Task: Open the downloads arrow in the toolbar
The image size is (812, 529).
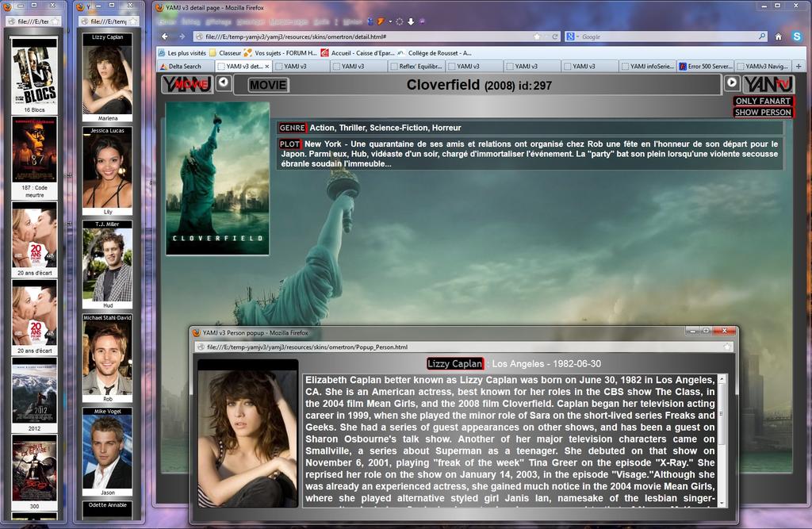Action: click(x=411, y=21)
